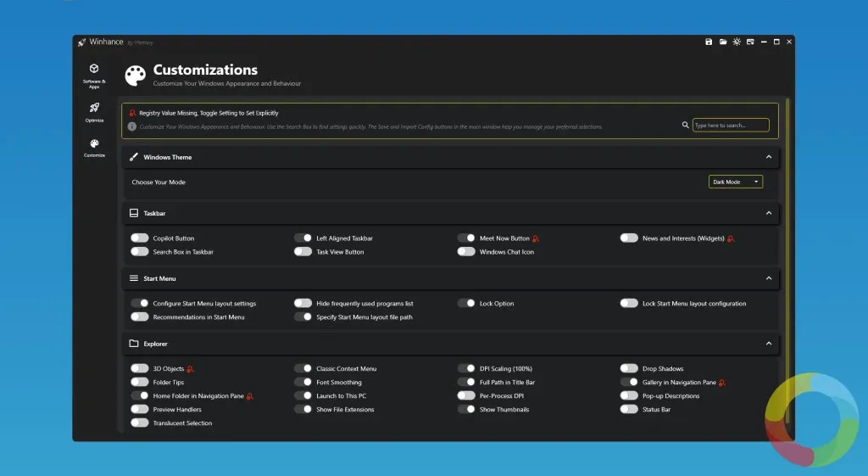Toggle the Show Thumbnails switch
868x476 pixels.
(x=466, y=410)
